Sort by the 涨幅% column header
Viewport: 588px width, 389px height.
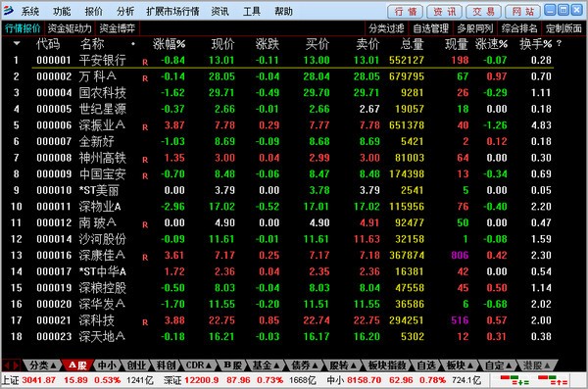(169, 44)
